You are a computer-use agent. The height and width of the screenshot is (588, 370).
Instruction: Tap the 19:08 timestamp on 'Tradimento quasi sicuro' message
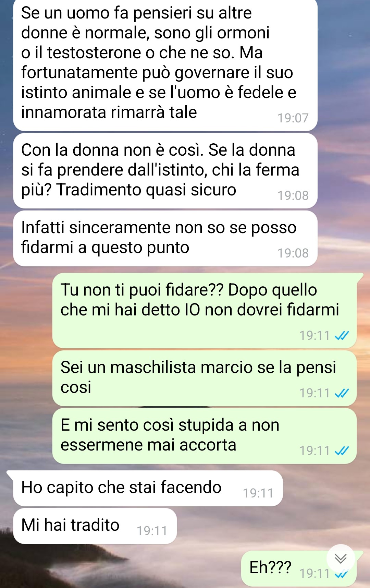[x=293, y=195]
